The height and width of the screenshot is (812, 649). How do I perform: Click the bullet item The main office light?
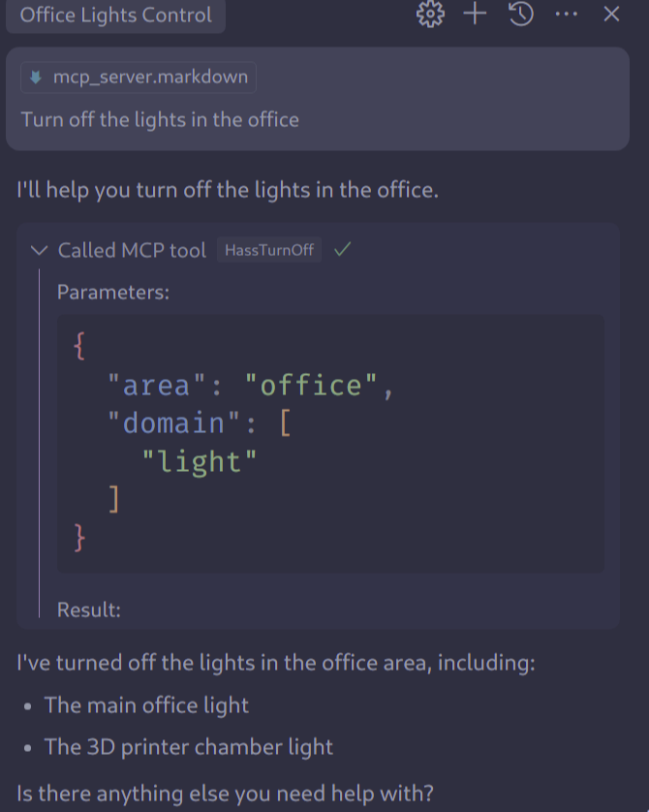[146, 705]
